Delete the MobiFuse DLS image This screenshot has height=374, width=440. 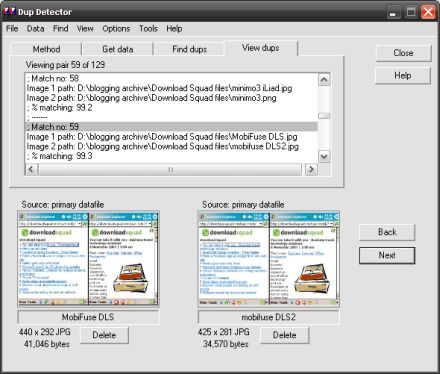click(x=104, y=335)
